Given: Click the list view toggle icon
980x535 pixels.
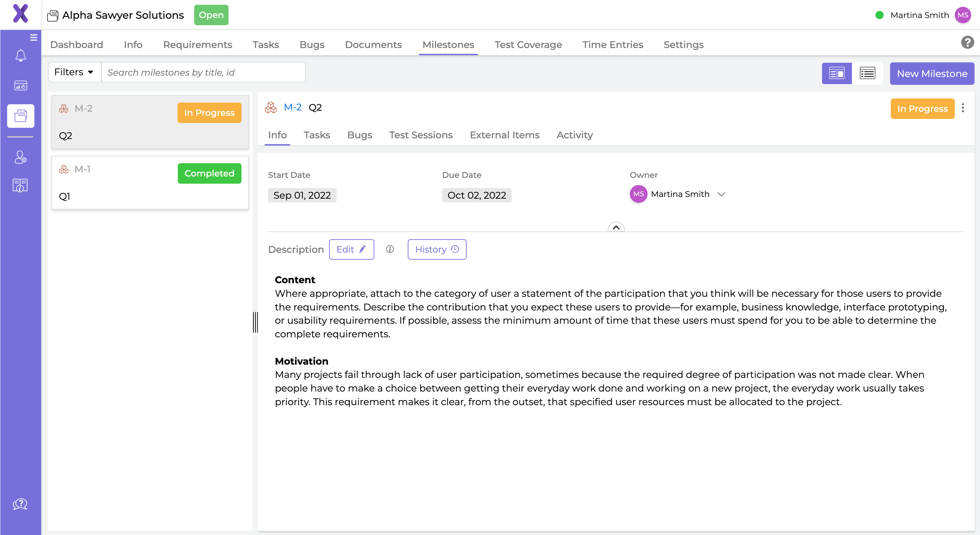Looking at the screenshot, I should click(x=867, y=73).
